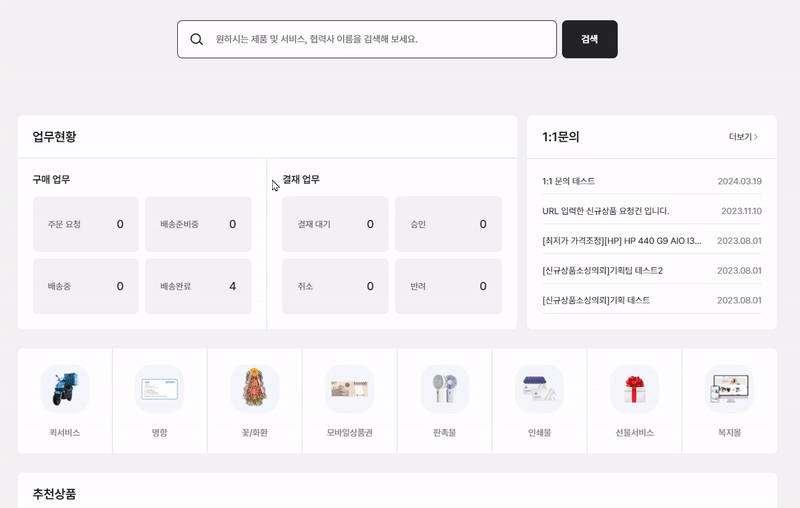Open inquiry 기획팀 테스트2
Image resolution: width=800 pixels, height=508 pixels.
[602, 270]
